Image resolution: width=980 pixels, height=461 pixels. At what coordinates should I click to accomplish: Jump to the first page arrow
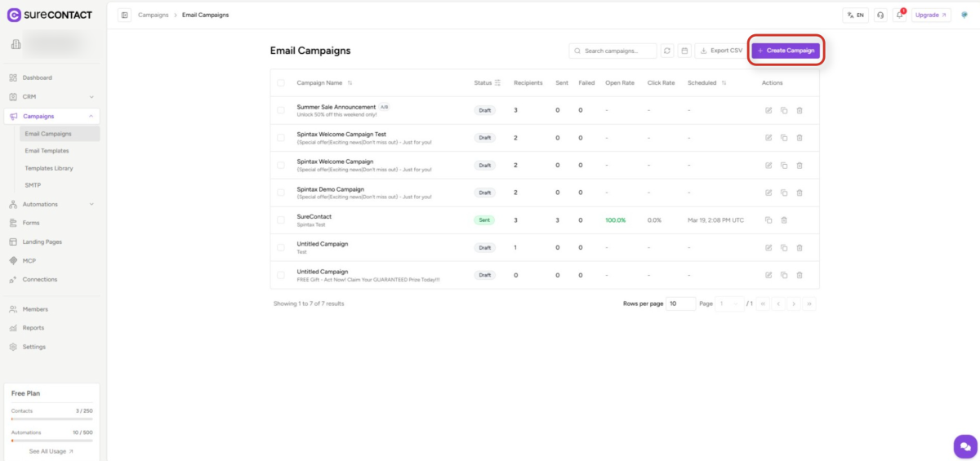click(763, 304)
